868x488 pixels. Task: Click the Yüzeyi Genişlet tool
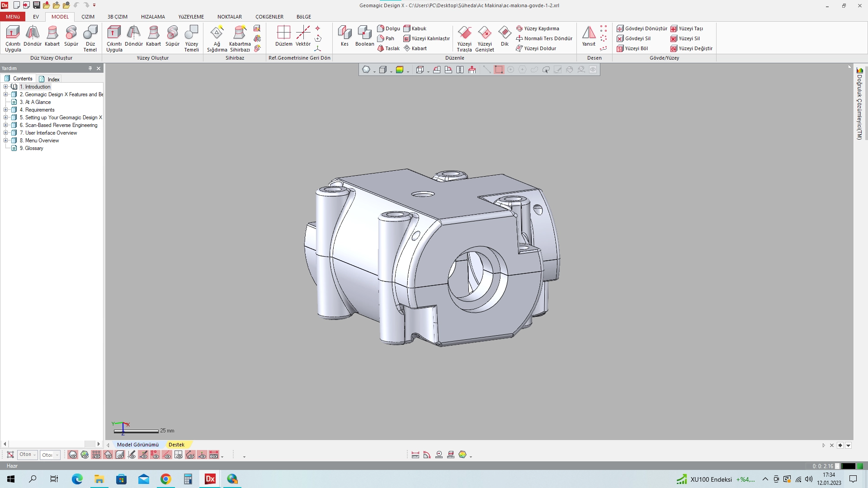click(485, 38)
